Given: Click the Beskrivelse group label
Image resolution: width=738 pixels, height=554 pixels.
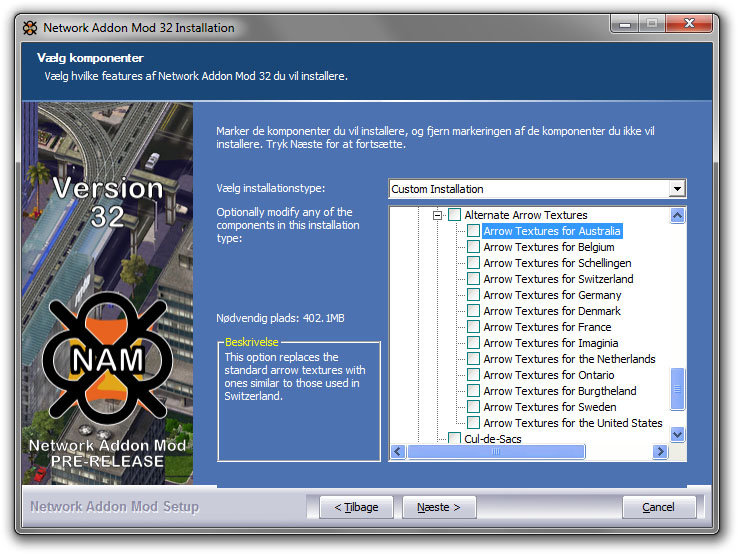Looking at the screenshot, I should pyautogui.click(x=252, y=342).
